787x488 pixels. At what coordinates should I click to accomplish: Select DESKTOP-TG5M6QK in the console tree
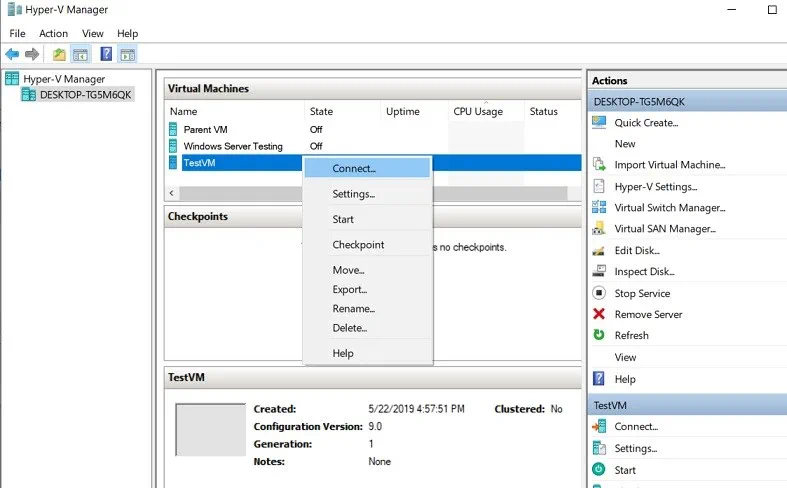point(85,95)
